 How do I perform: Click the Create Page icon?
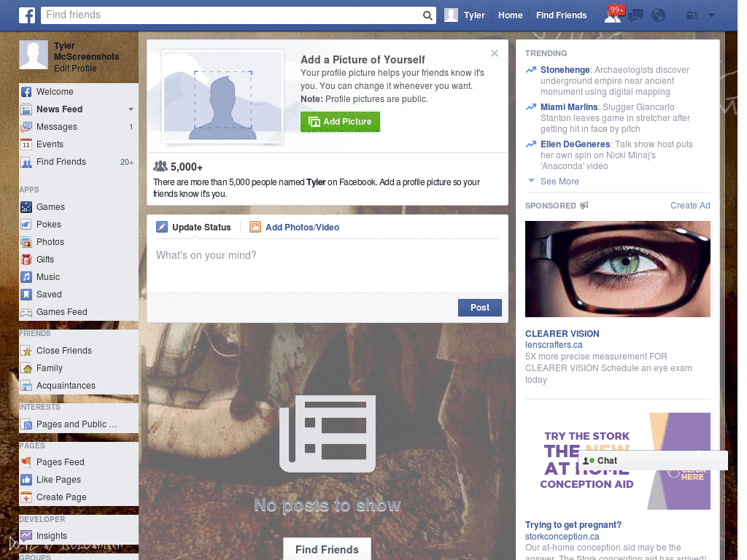pyautogui.click(x=26, y=497)
